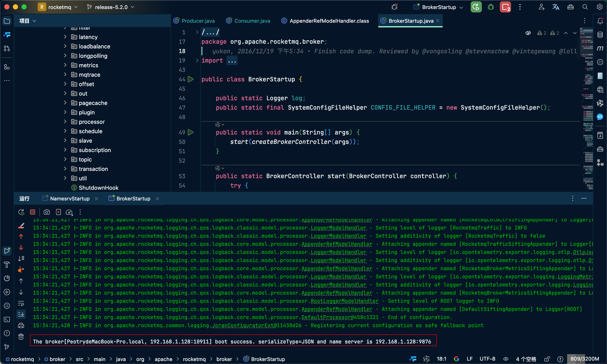This screenshot has width=607, height=364.
Task: Click the Google icon in status bar
Action: point(457,359)
